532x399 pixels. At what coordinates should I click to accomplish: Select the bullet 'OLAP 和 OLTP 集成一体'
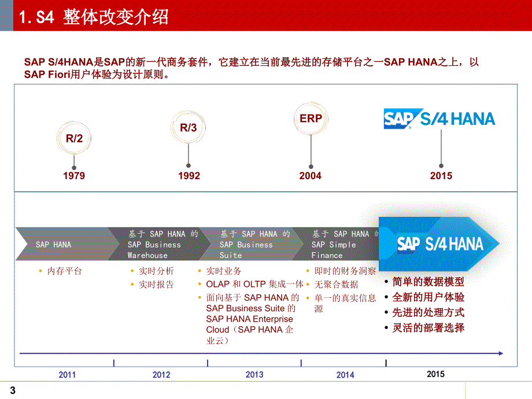coord(254,284)
